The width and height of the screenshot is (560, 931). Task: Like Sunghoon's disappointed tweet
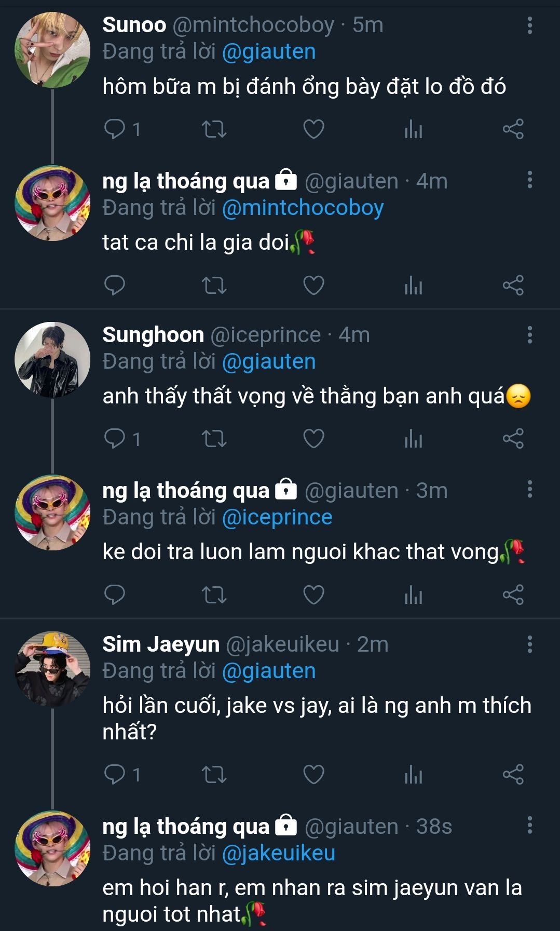[x=313, y=439]
